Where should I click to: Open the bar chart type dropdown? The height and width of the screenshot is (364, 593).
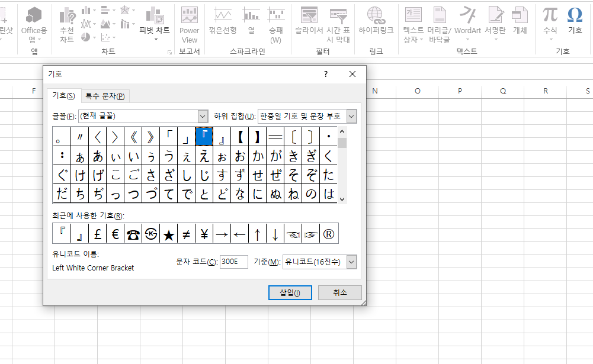(108, 11)
